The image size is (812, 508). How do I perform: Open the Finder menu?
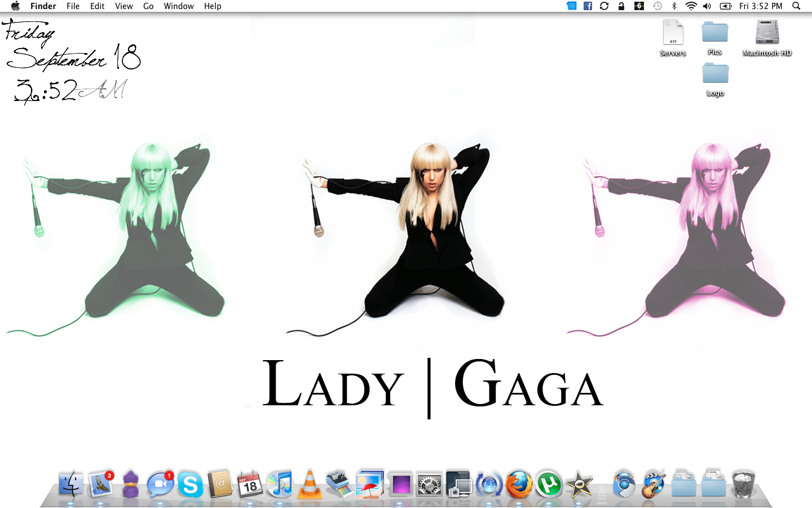[43, 6]
